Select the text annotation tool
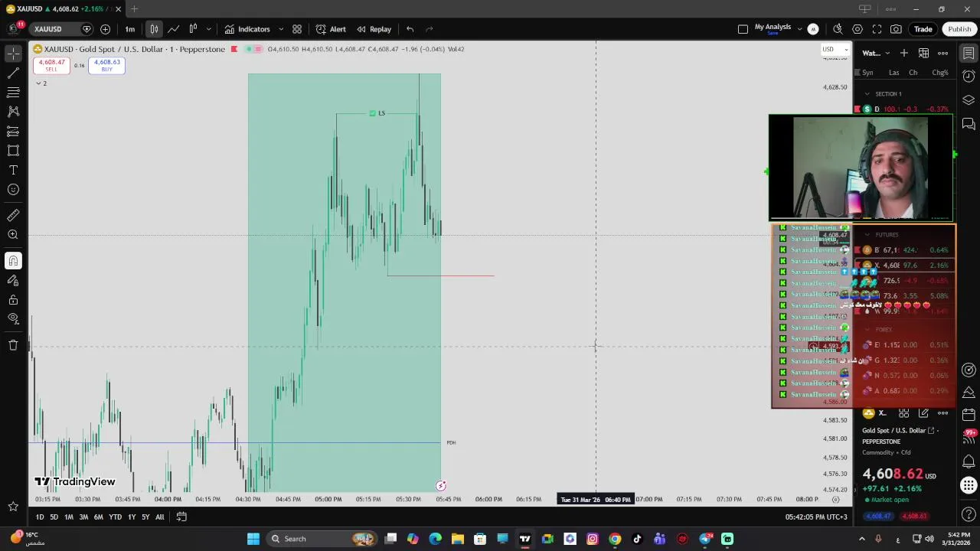This screenshot has width=980, height=551. click(13, 170)
